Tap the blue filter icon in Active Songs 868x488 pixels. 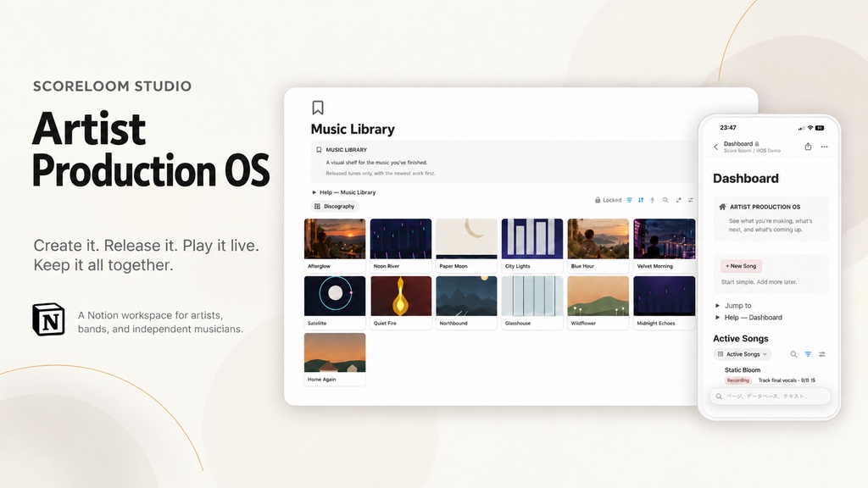pyautogui.click(x=808, y=354)
